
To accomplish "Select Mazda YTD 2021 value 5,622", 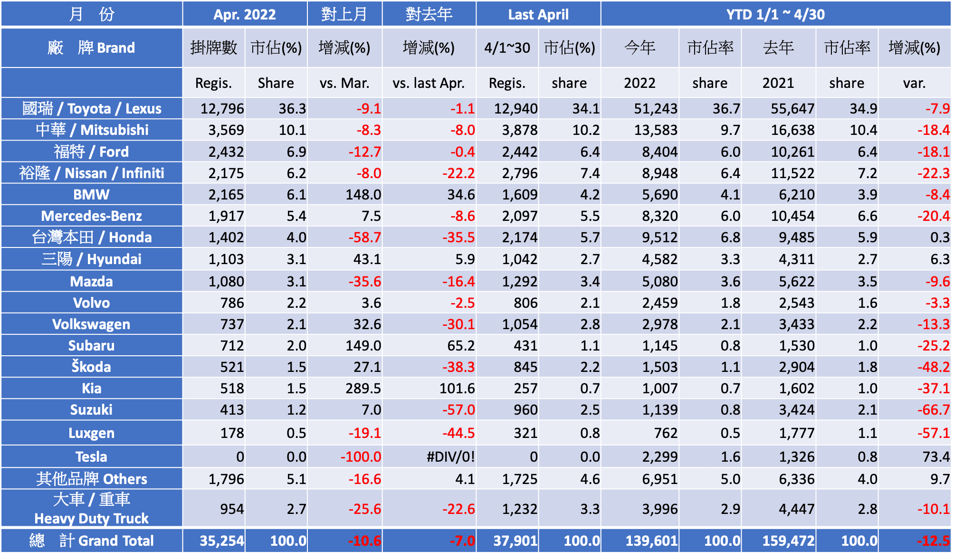I will 797,282.
